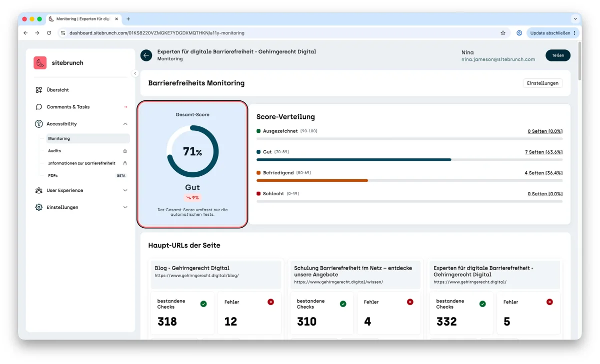Click the Einstellungen button in Monitoring header

(x=542, y=83)
